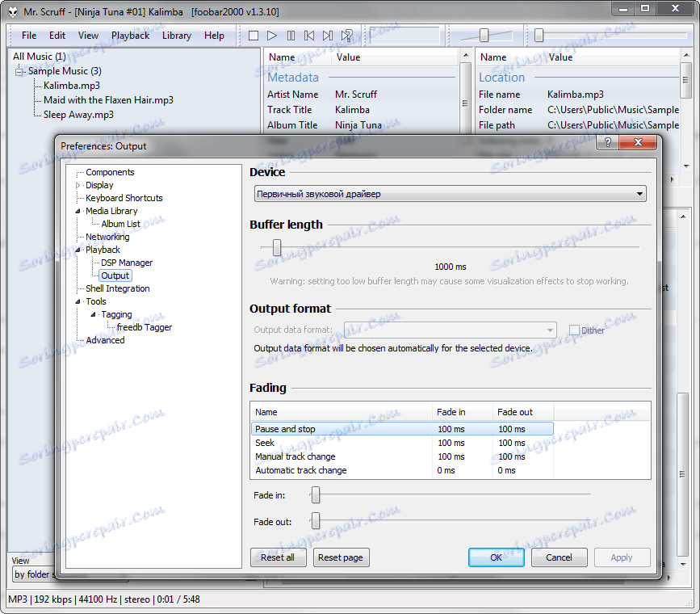The image size is (700, 614).
Task: Click the Random playback icon
Action: tap(347, 36)
